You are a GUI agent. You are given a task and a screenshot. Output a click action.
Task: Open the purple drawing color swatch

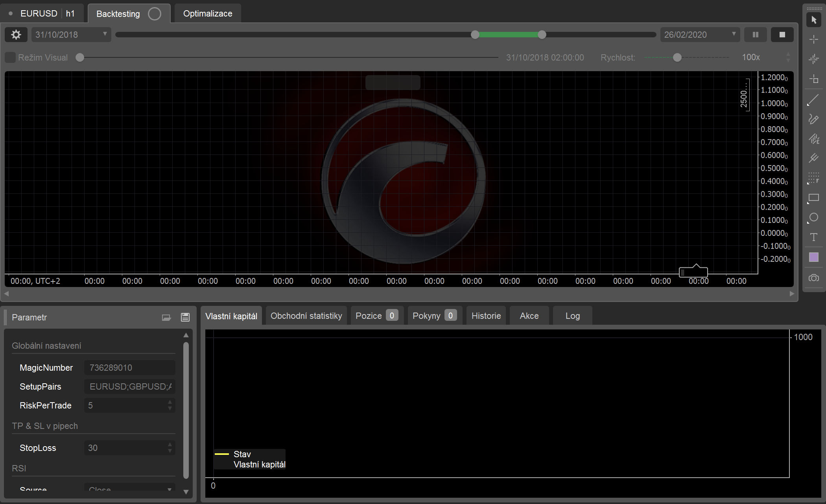(814, 257)
